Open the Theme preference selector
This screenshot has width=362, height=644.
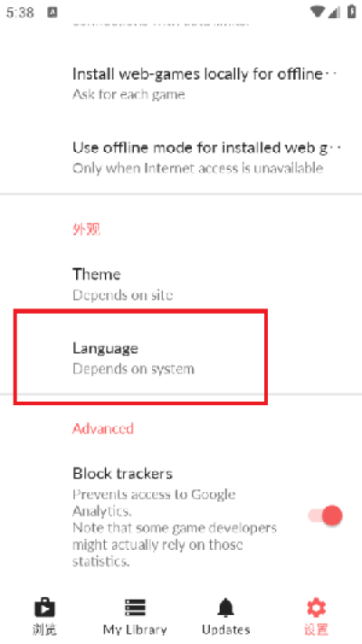point(181,284)
